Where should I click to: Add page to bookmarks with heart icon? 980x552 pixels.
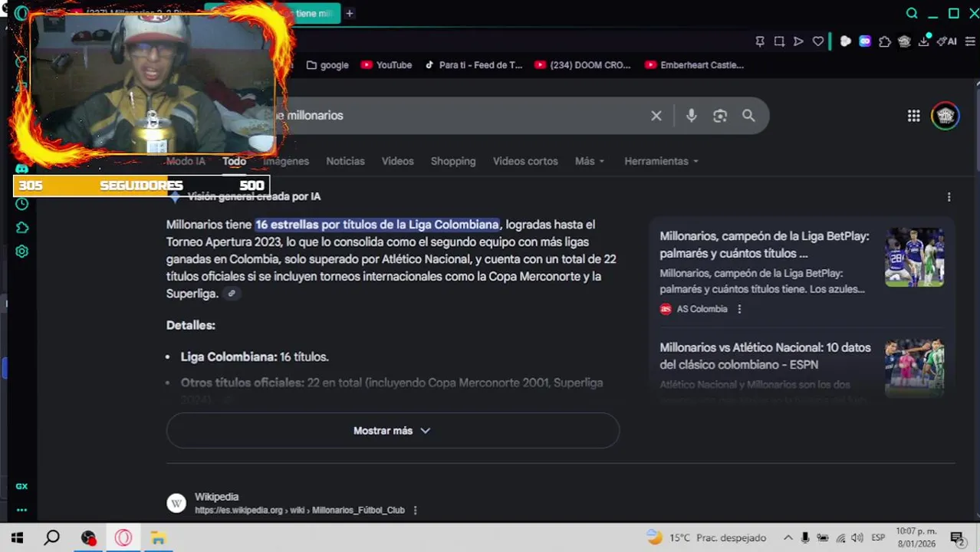point(818,41)
